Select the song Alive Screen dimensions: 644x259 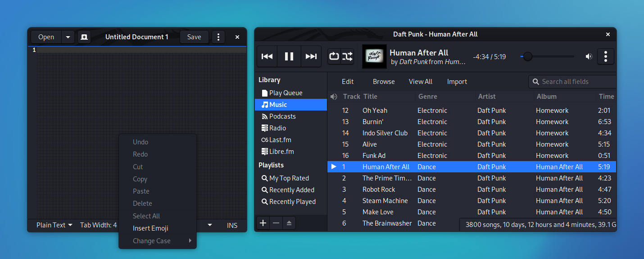tap(472, 144)
